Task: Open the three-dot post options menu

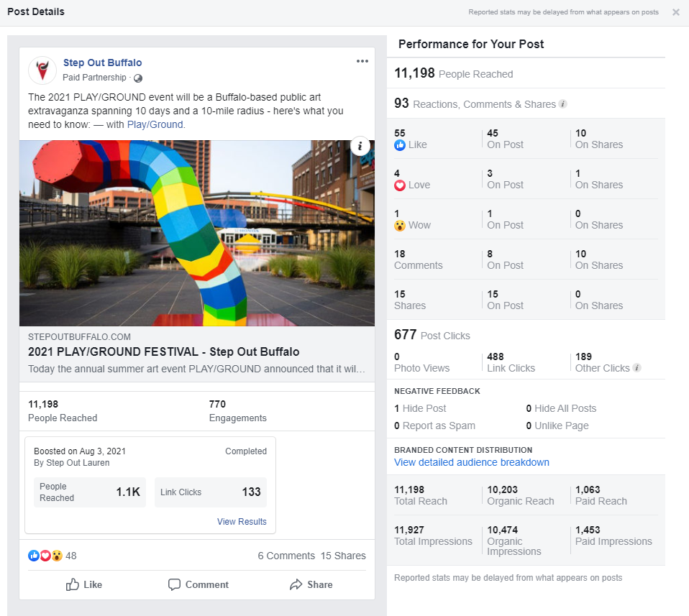Action: [x=362, y=61]
